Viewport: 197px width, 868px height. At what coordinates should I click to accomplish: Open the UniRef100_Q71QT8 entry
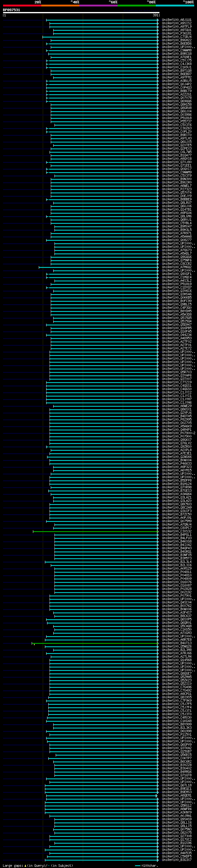176,775
